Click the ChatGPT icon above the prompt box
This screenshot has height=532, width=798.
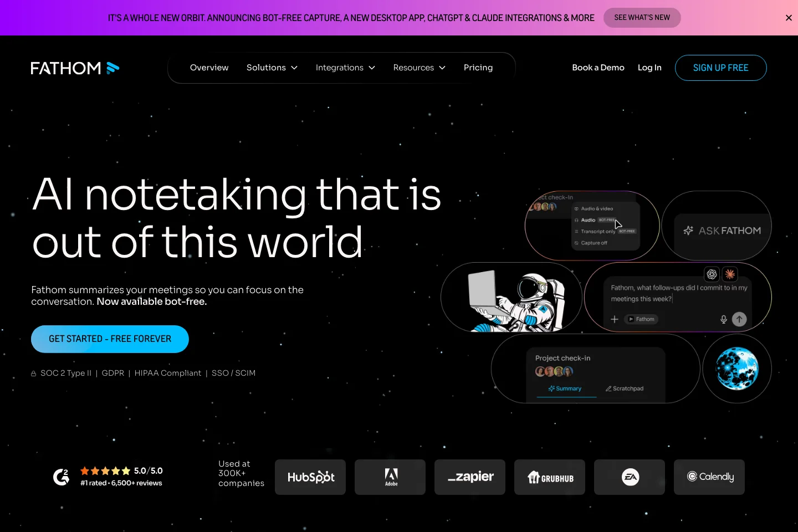tap(712, 274)
